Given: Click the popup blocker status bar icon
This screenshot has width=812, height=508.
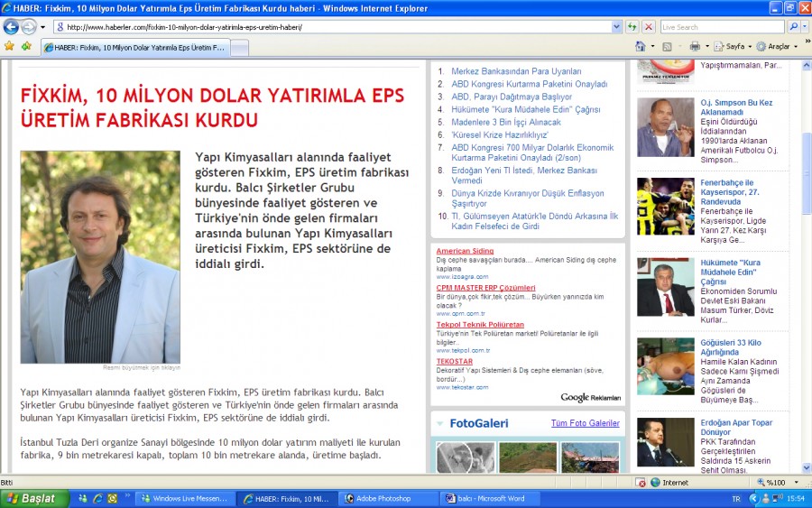Looking at the screenshot, I should coord(641,483).
